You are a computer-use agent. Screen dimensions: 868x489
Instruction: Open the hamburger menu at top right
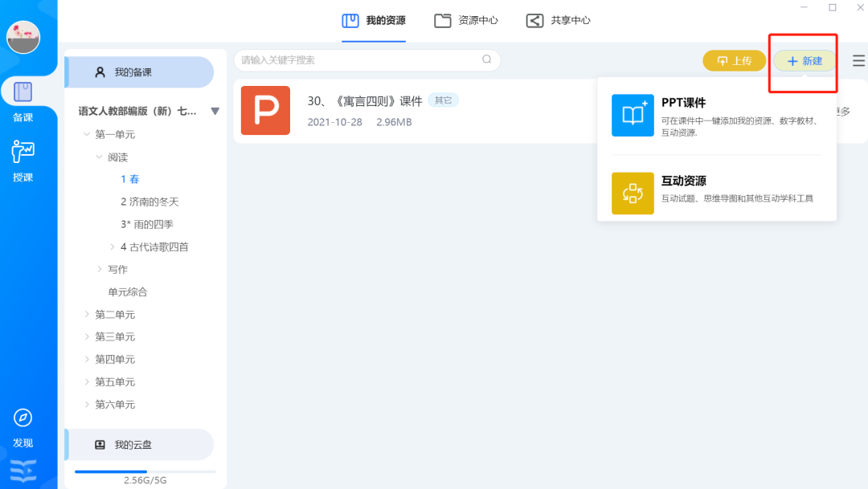858,60
